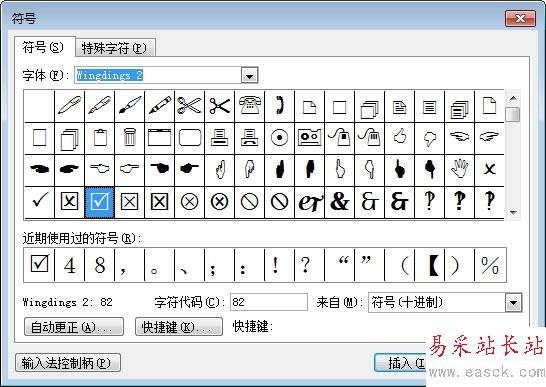The image size is (546, 387).
Task: Select the bold circled X symbol
Action: click(x=220, y=202)
